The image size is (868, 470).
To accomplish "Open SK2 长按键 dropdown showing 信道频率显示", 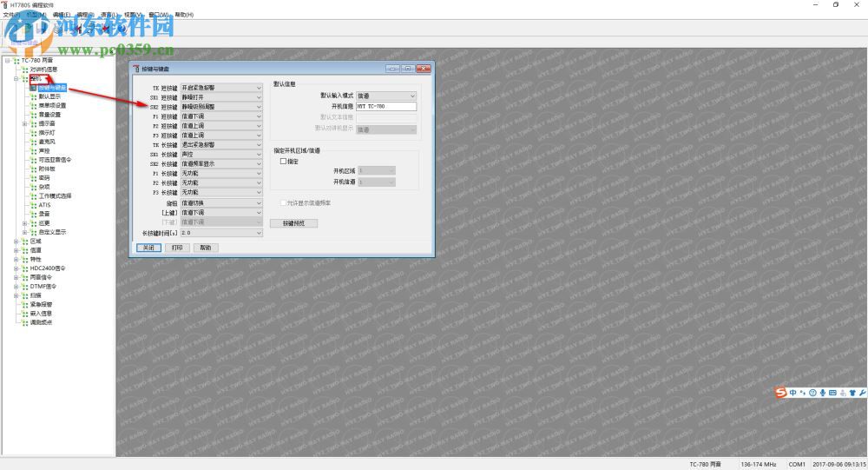I will pos(221,163).
